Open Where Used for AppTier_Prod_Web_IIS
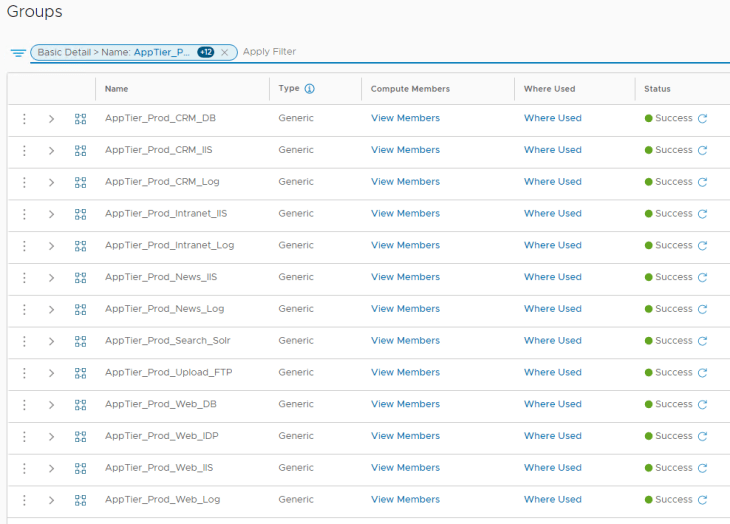Viewport: 730px width, 524px height. tap(553, 468)
